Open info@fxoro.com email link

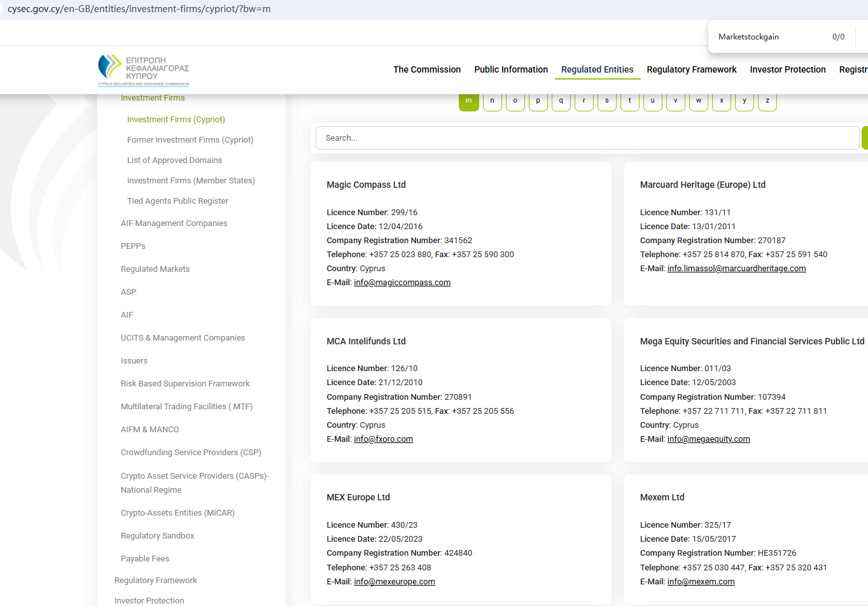tap(383, 439)
